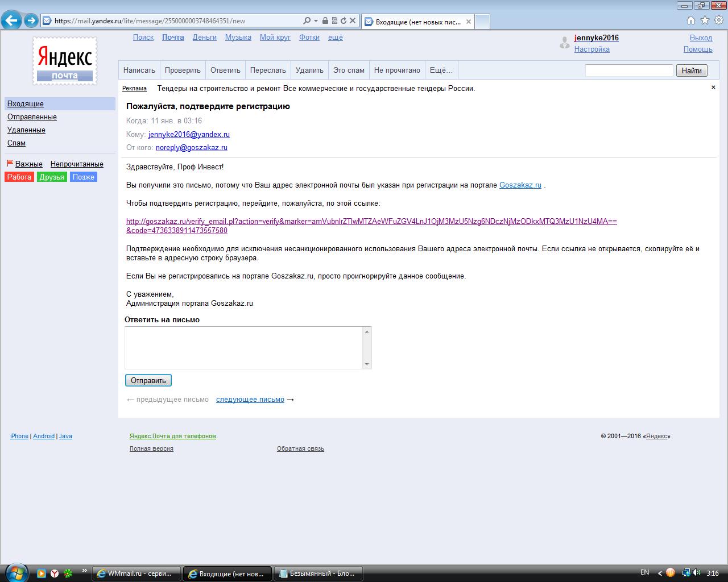The image size is (728, 582).
Task: Click Написать to compose a new message
Action: [139, 70]
